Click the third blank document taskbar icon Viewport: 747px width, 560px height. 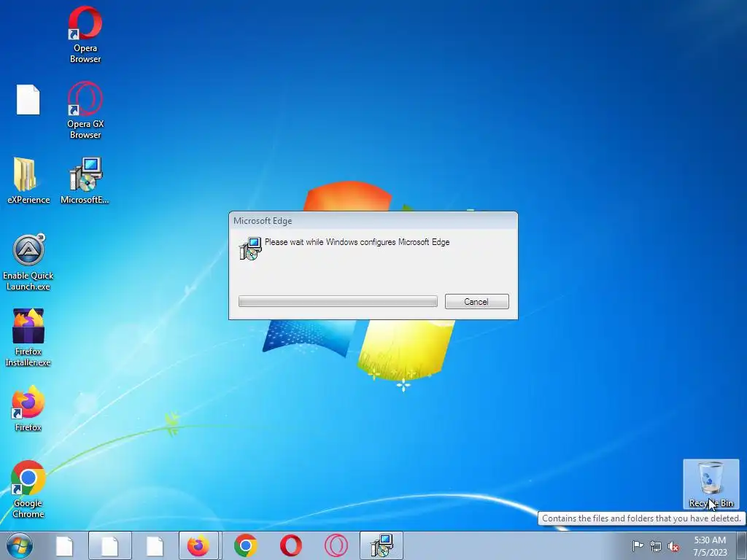click(155, 545)
